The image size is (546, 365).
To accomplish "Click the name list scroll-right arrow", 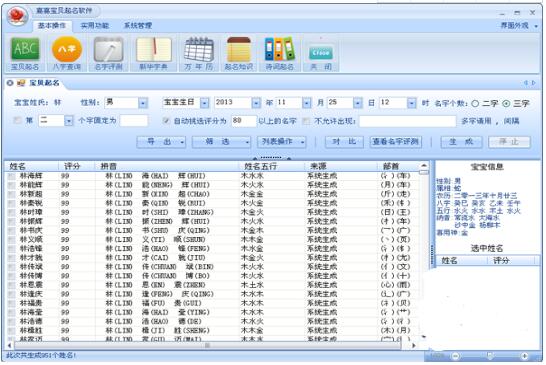I will 414,345.
